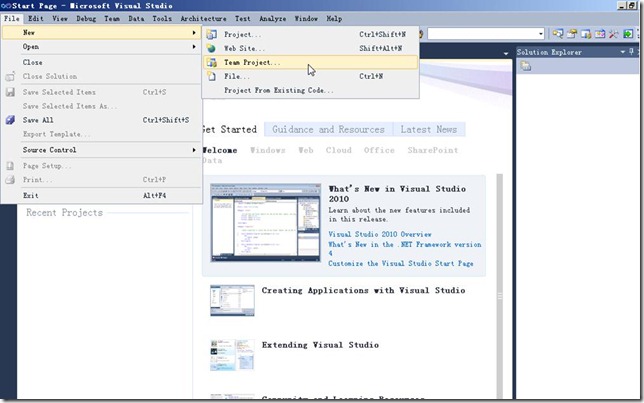Expand the New submenu arrow
644x403 pixels.
point(194,32)
